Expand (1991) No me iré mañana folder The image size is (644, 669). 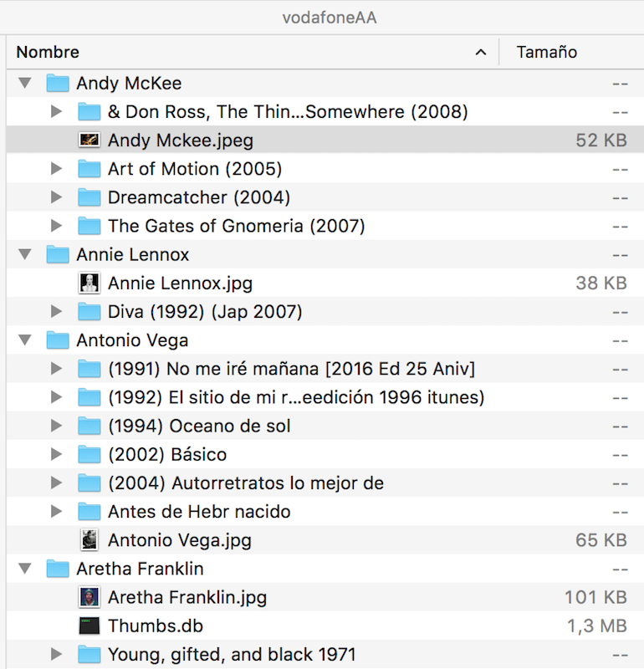tap(56, 369)
